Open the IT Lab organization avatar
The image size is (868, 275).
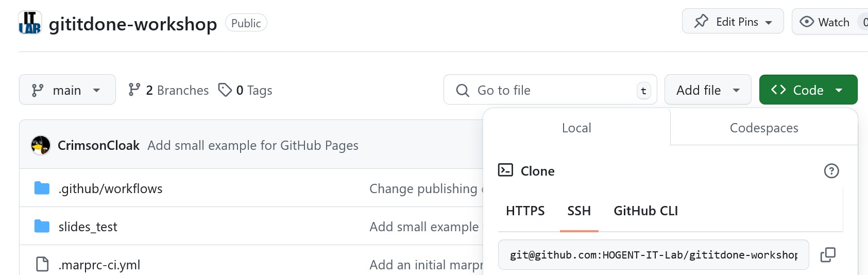click(x=30, y=23)
